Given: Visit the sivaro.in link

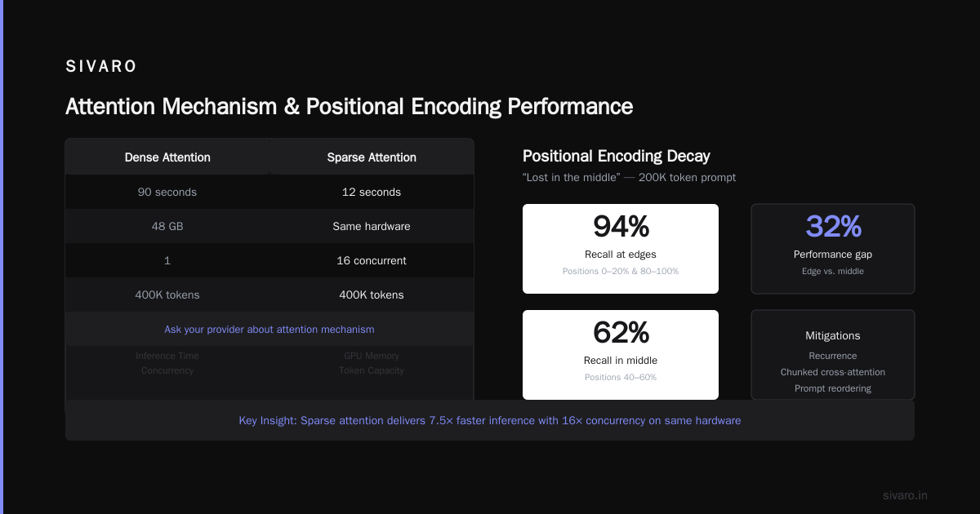Looking at the screenshot, I should [x=905, y=495].
